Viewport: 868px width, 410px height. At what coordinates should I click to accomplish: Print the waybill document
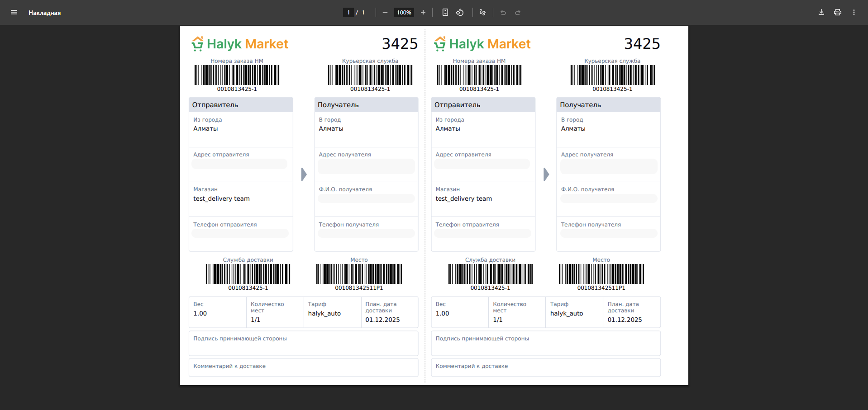tap(837, 12)
